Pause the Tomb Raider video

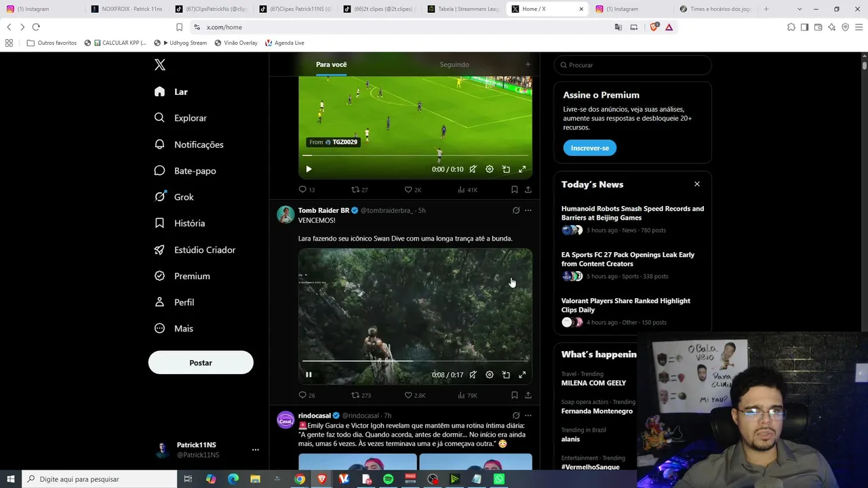(x=309, y=375)
